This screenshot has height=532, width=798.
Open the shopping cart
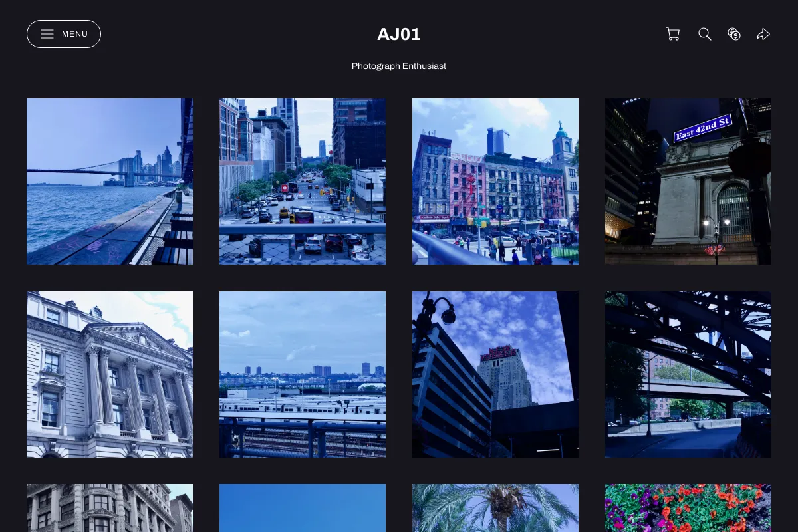[x=673, y=34]
